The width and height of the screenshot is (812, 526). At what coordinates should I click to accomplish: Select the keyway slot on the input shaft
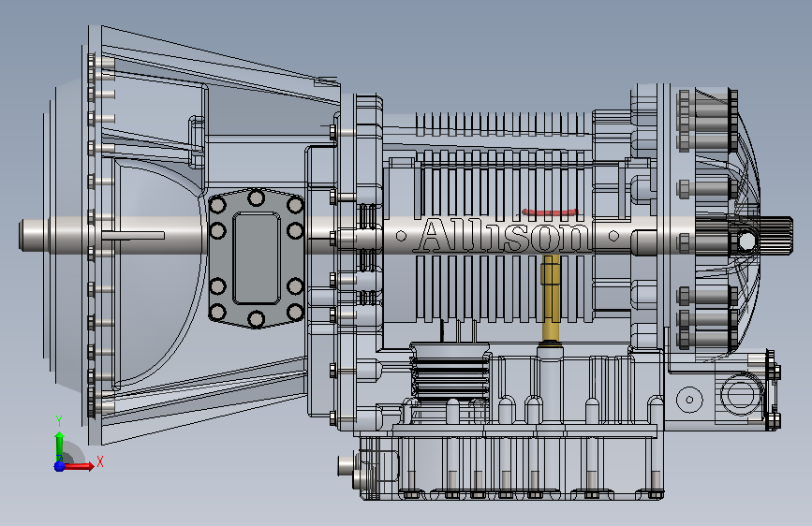(x=133, y=236)
